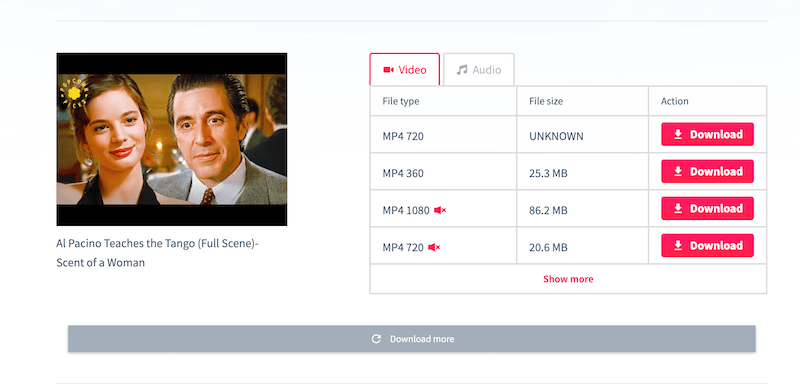This screenshot has height=384, width=800.
Task: Download the 25.3 MB MP4 360 file
Action: tap(707, 171)
